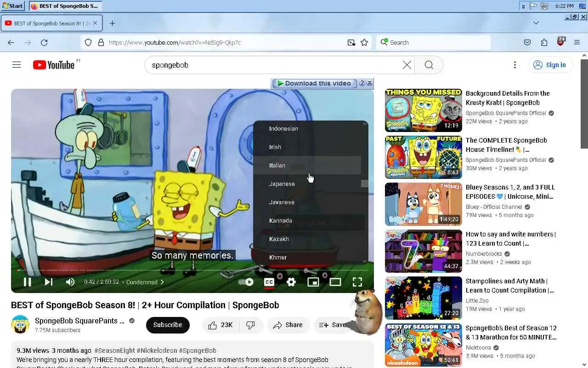Save the video to a playlist
Image resolution: width=588 pixels, height=368 pixels.
coord(333,325)
